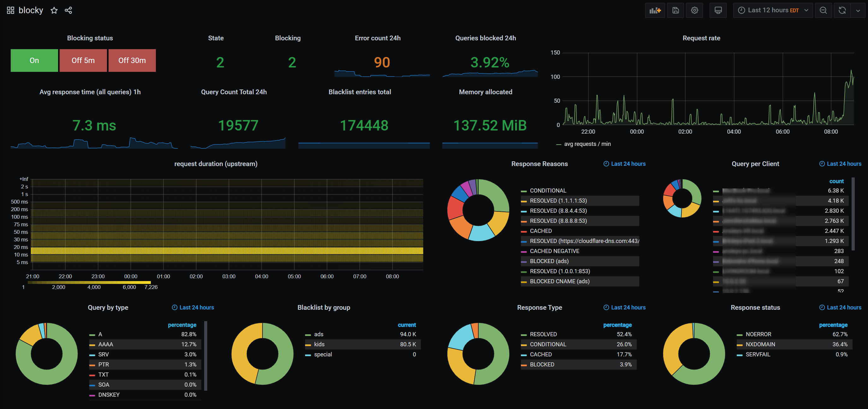Disable blocking with Off 5m
Image resolution: width=868 pixels, height=409 pixels.
83,60
